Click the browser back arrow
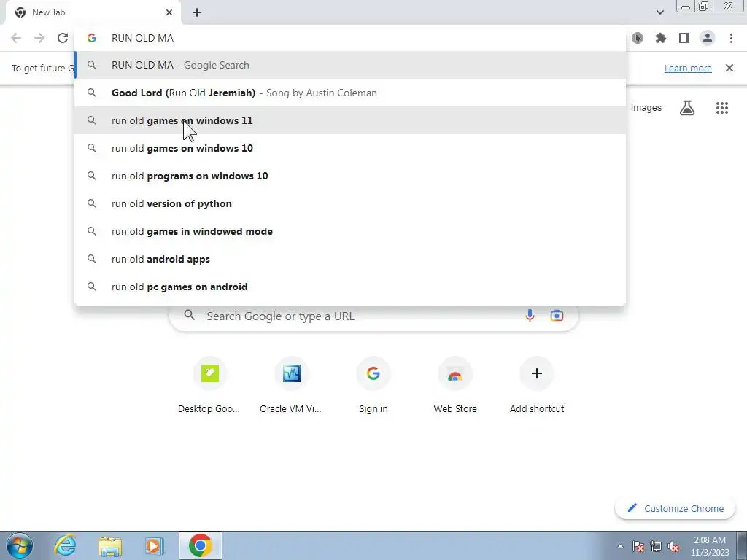747x560 pixels. [16, 38]
